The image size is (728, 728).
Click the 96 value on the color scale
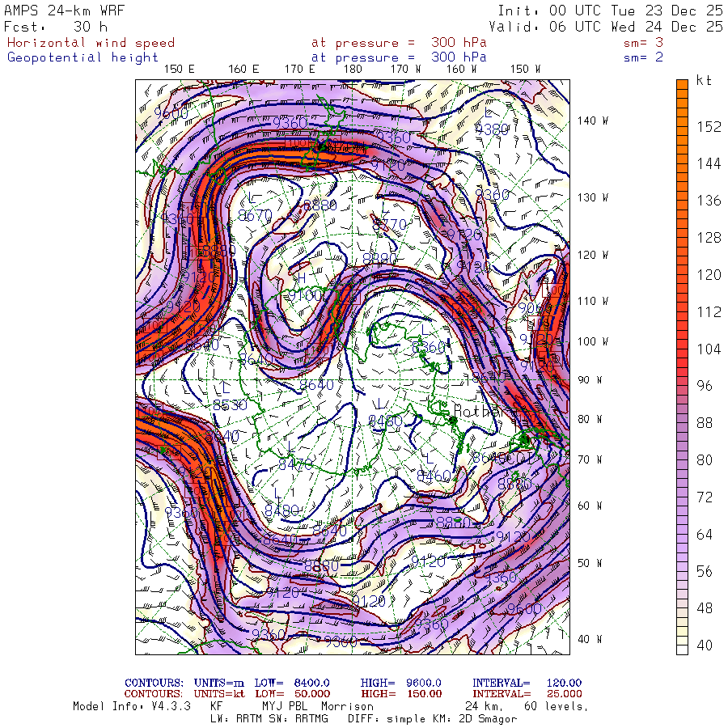click(705, 386)
